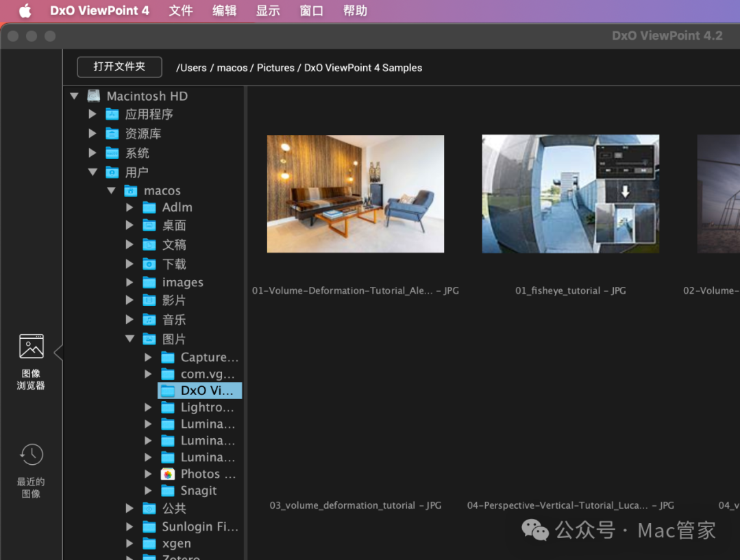Click the 音乐 music folder icon
Screen dimensions: 740x560
pyautogui.click(x=149, y=320)
